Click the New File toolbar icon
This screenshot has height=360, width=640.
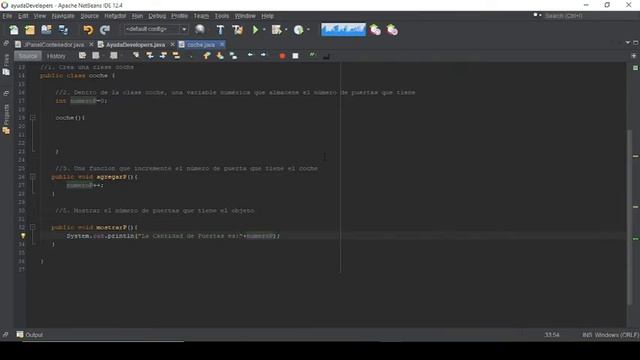click(14, 30)
